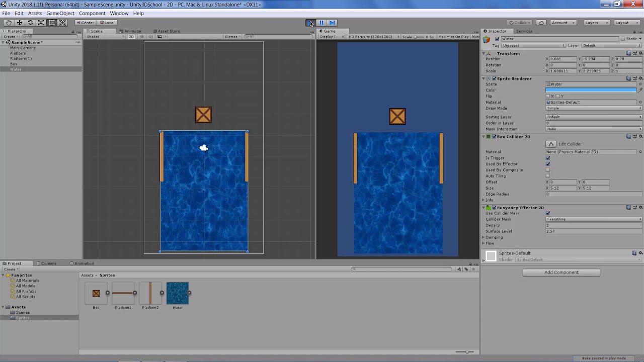Screen dimensions: 644x362
Task: Select the combined Transform tool
Action: [x=63, y=23]
